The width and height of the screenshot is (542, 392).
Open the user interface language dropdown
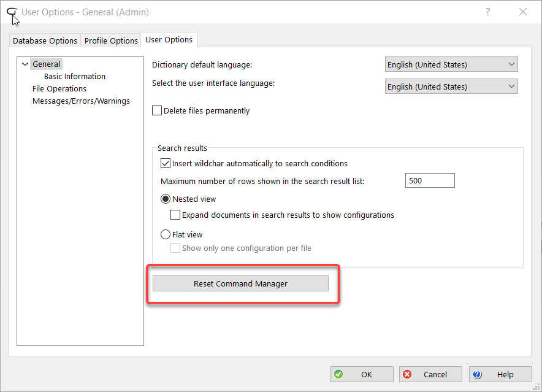(x=451, y=86)
